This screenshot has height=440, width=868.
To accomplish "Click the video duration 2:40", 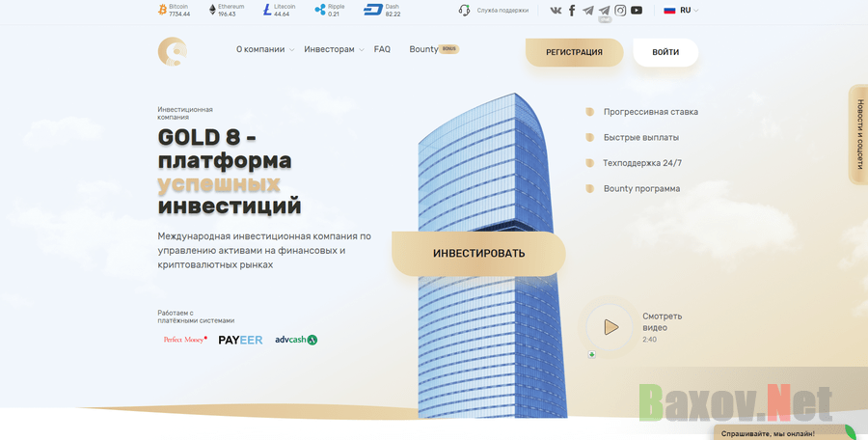I will (649, 339).
